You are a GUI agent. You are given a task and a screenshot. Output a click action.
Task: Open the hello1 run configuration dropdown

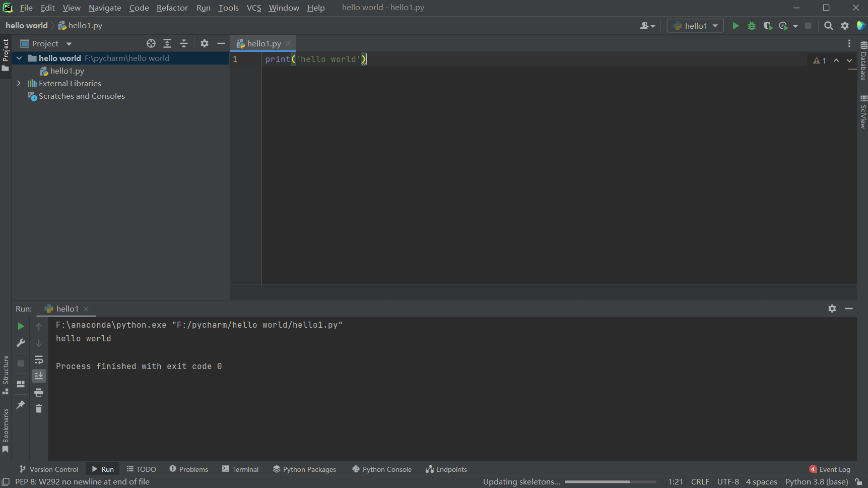pos(695,26)
